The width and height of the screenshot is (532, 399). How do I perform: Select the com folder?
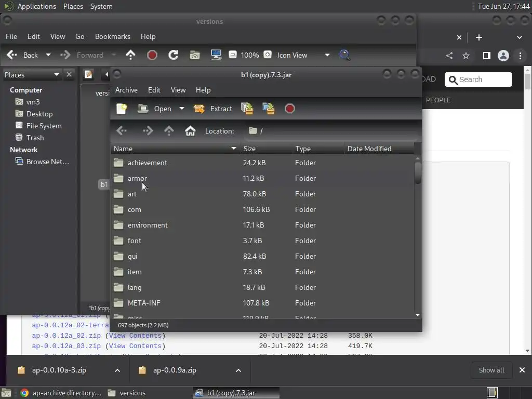(262, 210)
